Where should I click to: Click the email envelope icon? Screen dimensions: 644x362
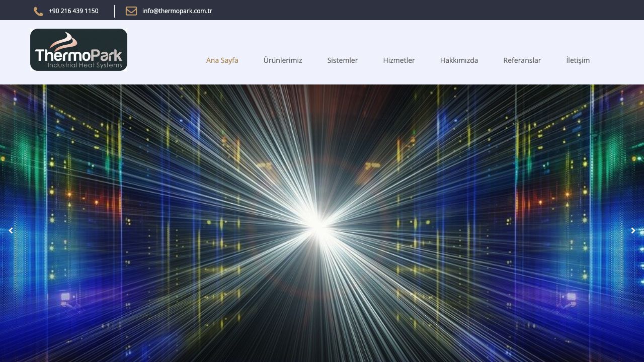point(131,11)
